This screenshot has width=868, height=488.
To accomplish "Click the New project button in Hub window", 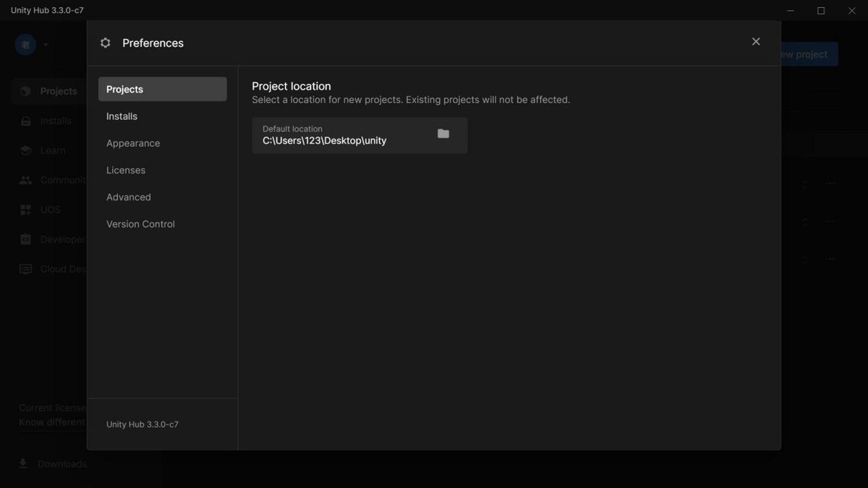I will click(809, 54).
